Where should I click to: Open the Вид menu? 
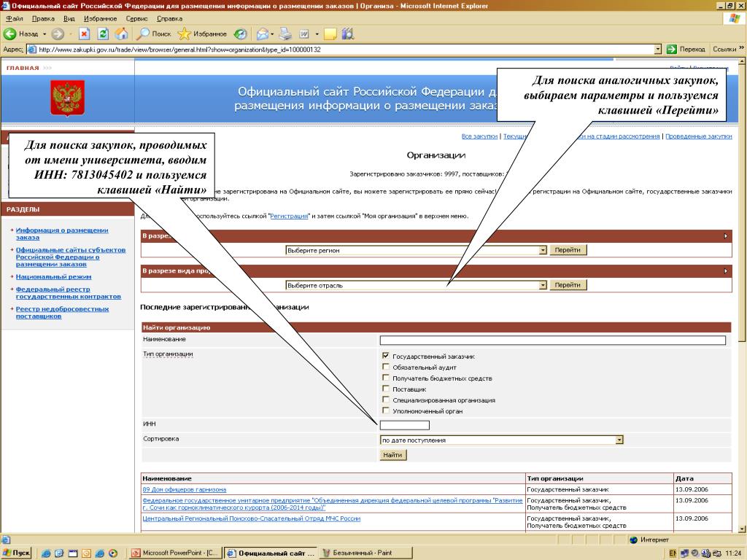pos(69,18)
